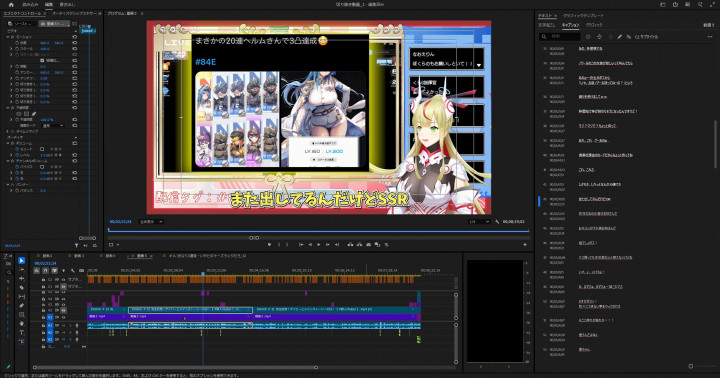Switch to the 読み込み workspace tab
The image size is (720, 378).
[x=30, y=5]
